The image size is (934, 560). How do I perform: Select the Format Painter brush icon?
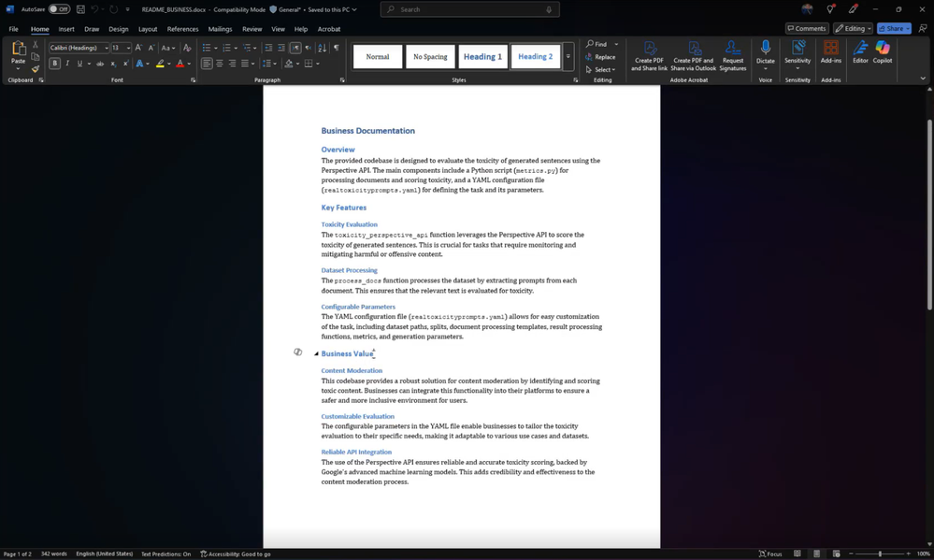(x=36, y=68)
